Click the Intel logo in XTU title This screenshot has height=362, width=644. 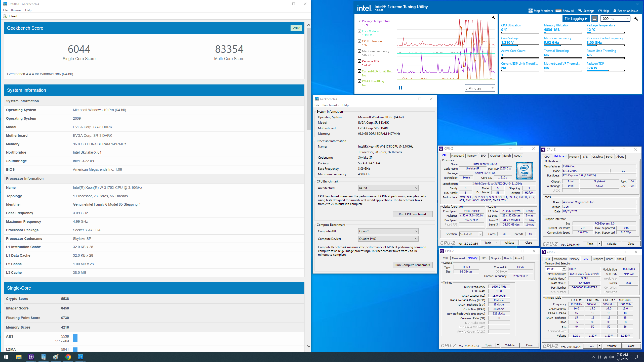tap(364, 8)
